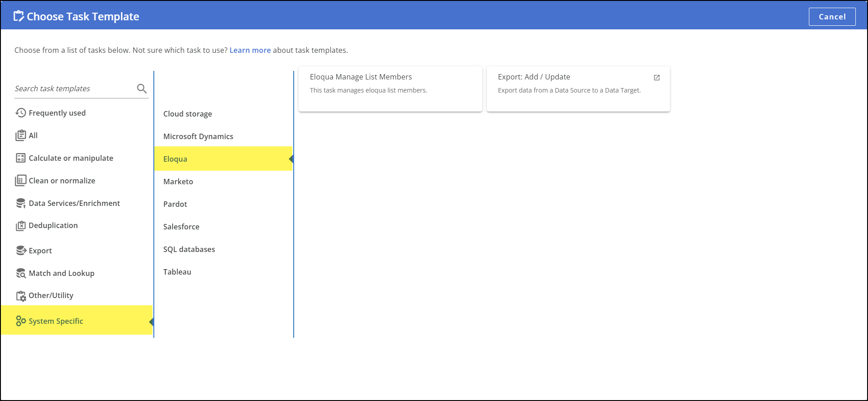Click the Deduplication icon
Image resolution: width=868 pixels, height=401 pixels.
pyautogui.click(x=21, y=226)
